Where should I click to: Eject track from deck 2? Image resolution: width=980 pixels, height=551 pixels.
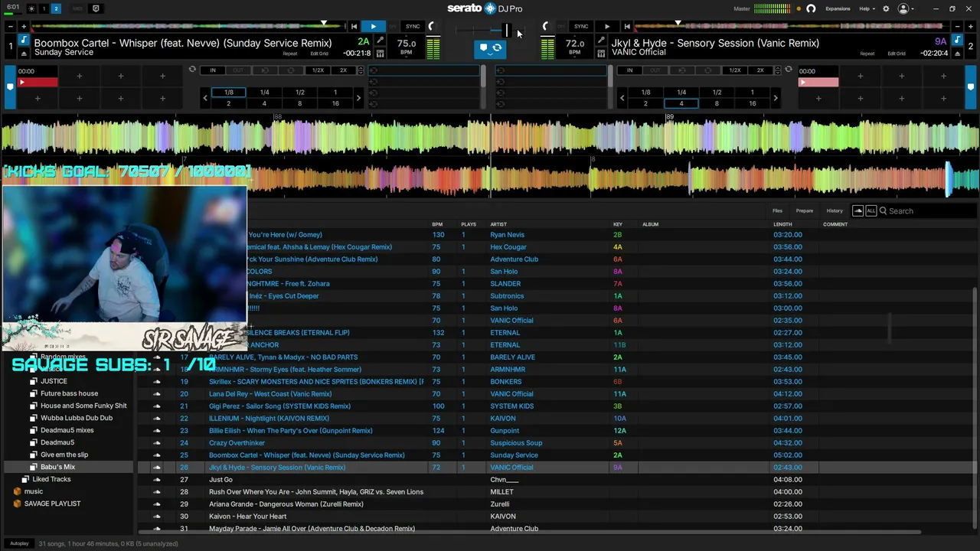[x=956, y=54]
